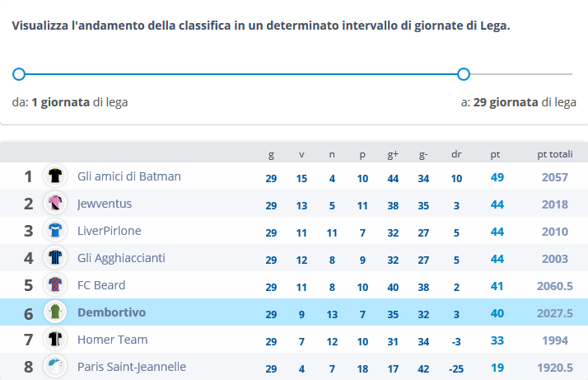Open the LiverPirlone team page
This screenshot has width=588, height=380.
click(x=110, y=231)
